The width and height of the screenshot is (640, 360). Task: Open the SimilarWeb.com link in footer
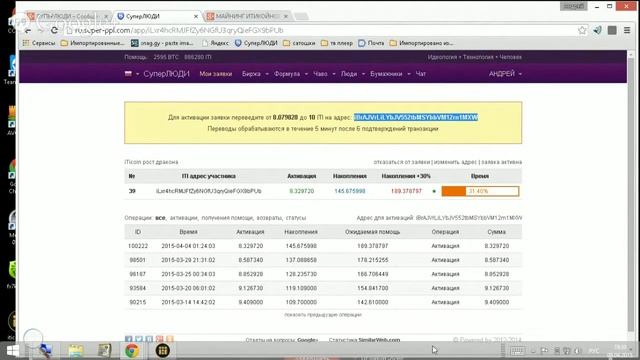[379, 340]
